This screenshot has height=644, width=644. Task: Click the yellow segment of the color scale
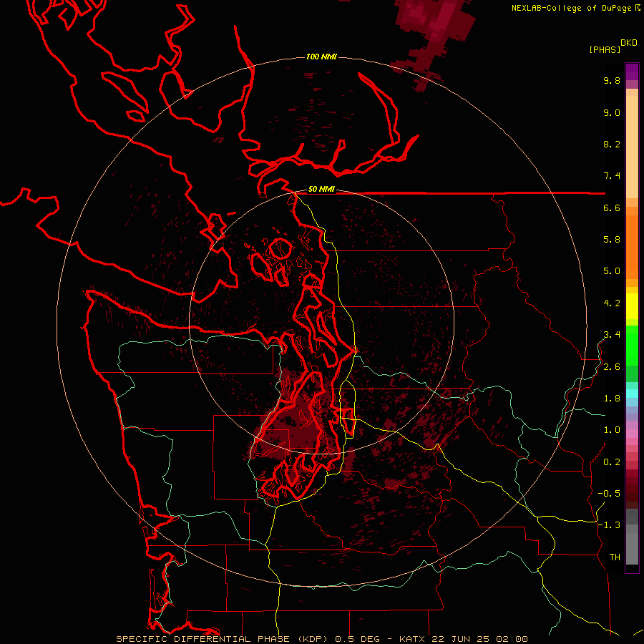(632, 306)
